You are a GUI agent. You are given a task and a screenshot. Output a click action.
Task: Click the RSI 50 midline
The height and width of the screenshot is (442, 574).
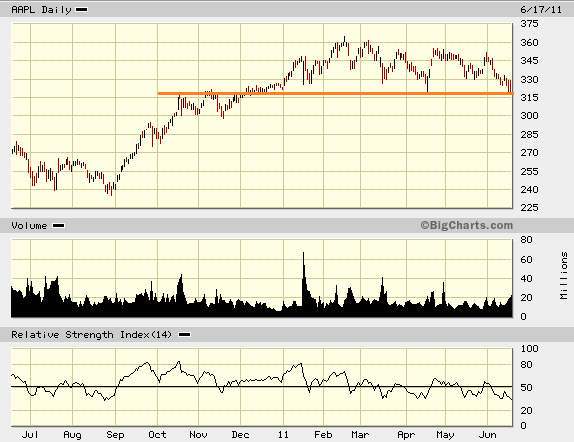point(262,386)
